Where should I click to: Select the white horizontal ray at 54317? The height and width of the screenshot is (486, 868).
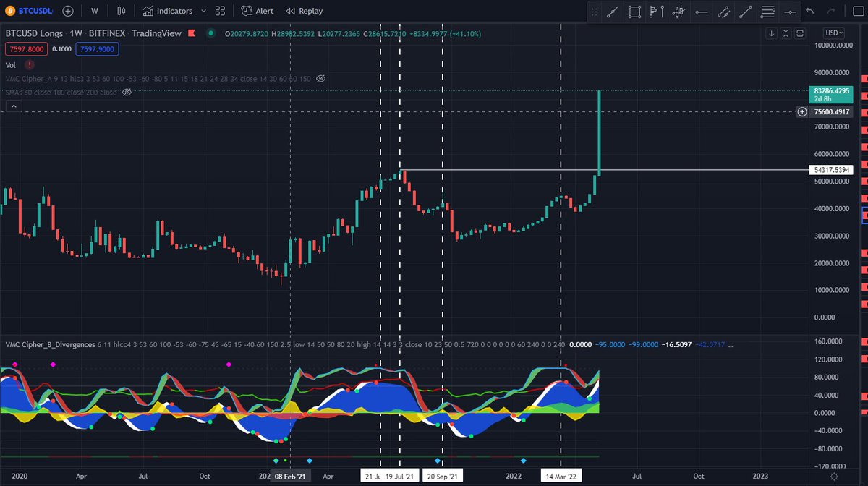pos(605,170)
